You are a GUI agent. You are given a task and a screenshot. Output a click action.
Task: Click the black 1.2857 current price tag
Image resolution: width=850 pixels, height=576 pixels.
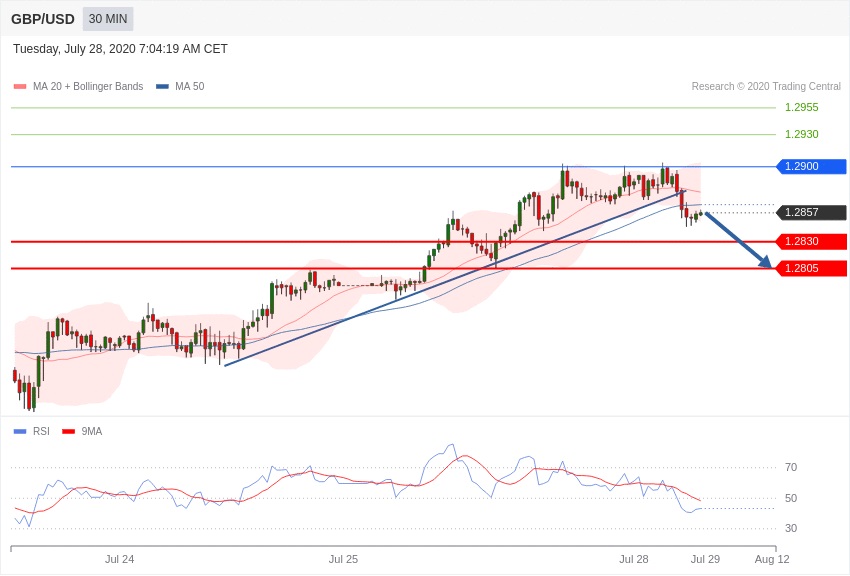812,212
